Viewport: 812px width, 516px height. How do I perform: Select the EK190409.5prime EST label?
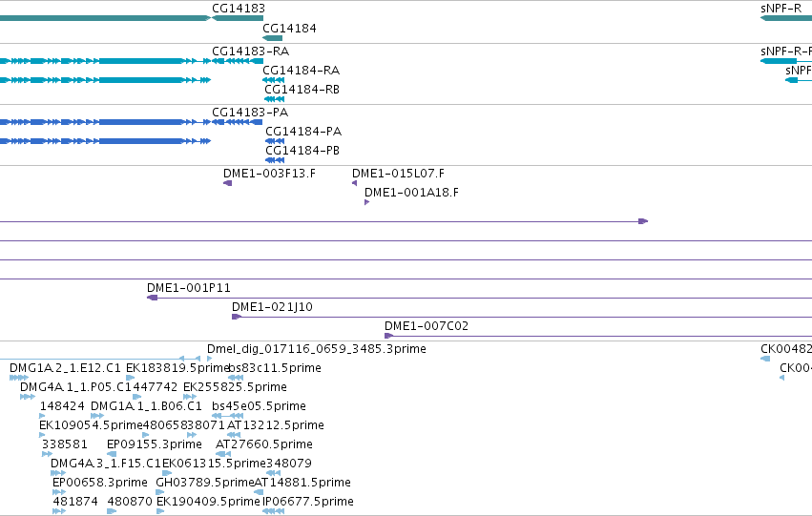pos(208,502)
